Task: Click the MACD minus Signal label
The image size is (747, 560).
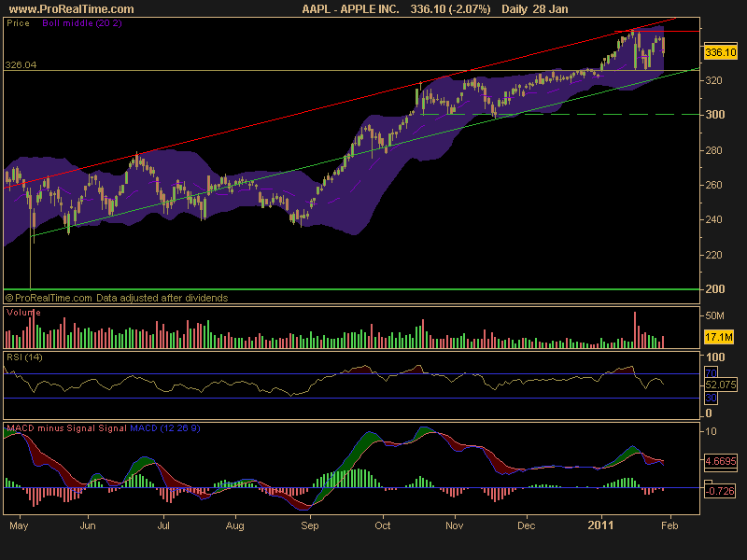Action: click(x=51, y=428)
